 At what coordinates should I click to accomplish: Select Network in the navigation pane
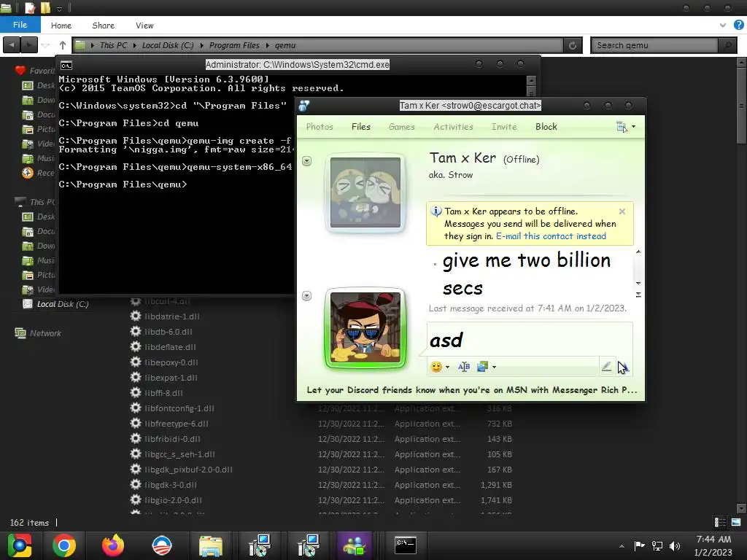(x=45, y=333)
